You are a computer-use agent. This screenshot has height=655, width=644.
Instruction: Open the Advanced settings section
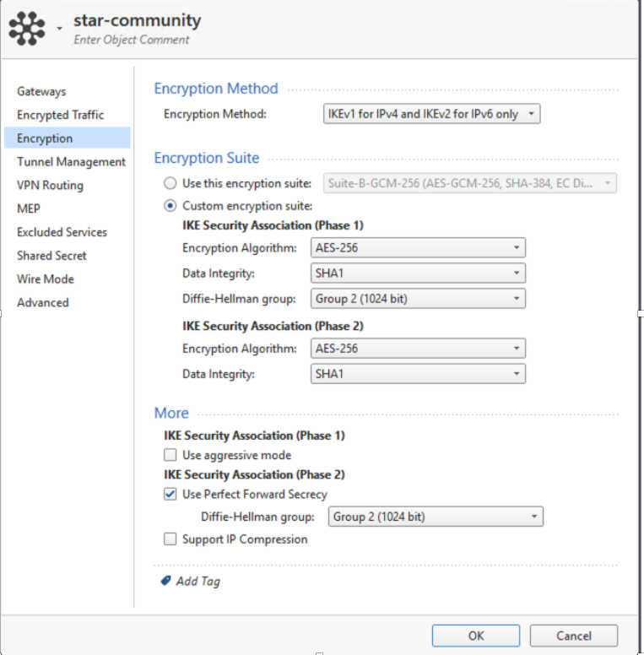coord(43,302)
